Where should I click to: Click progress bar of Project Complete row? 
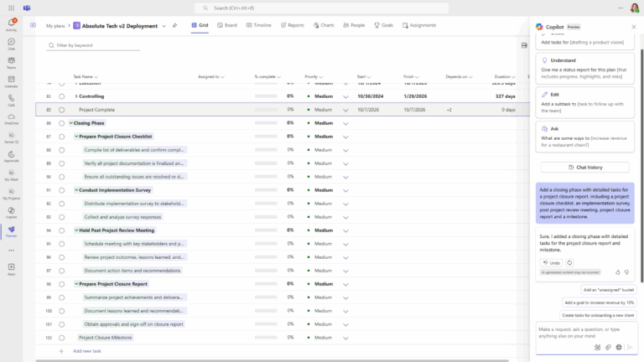266,110
